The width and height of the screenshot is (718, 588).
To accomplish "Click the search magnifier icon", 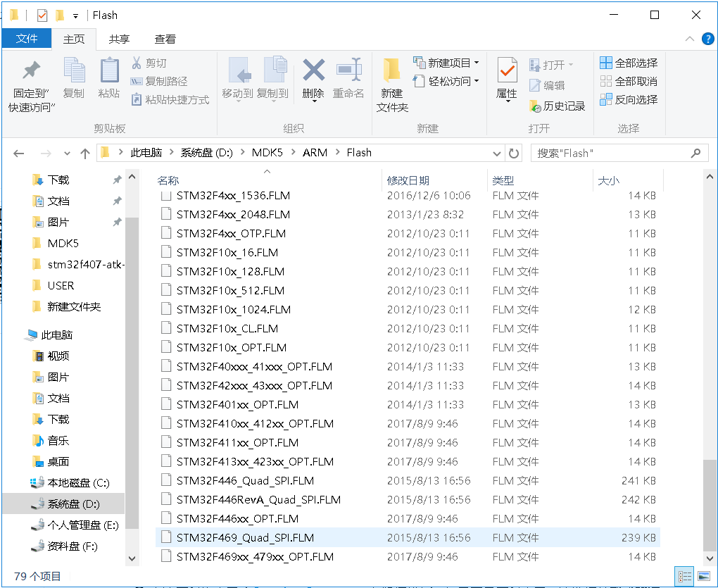I will [x=695, y=153].
